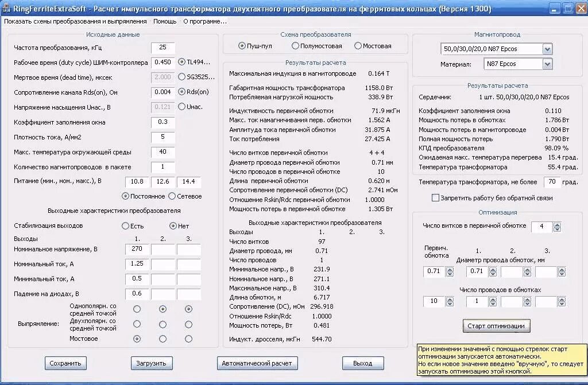Select Мостовая converter scheme
The image size is (588, 385).
click(358, 46)
